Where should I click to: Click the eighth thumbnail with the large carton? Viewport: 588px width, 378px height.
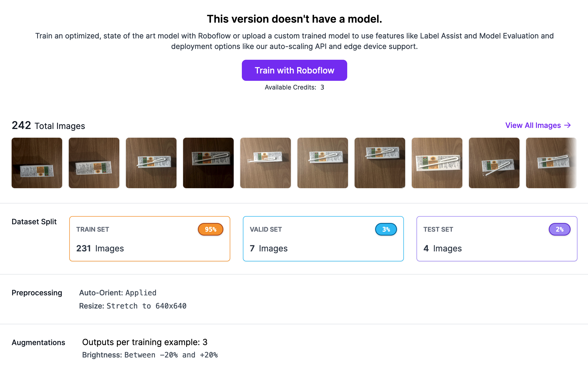click(437, 163)
